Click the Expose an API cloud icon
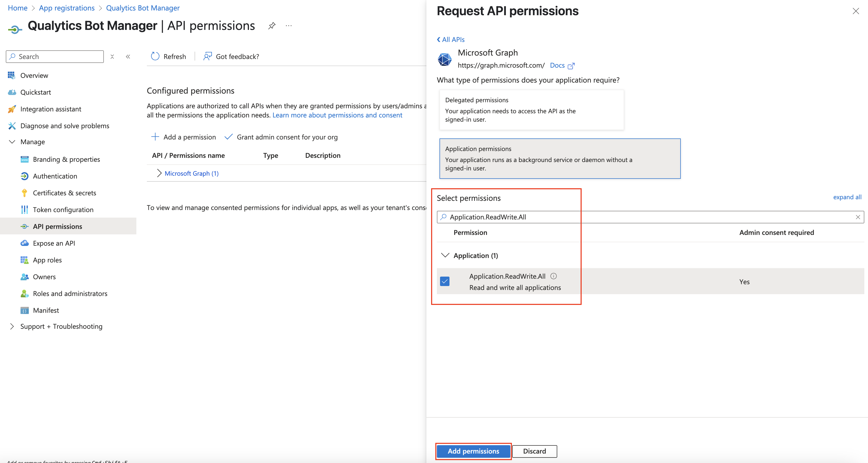 tap(25, 243)
